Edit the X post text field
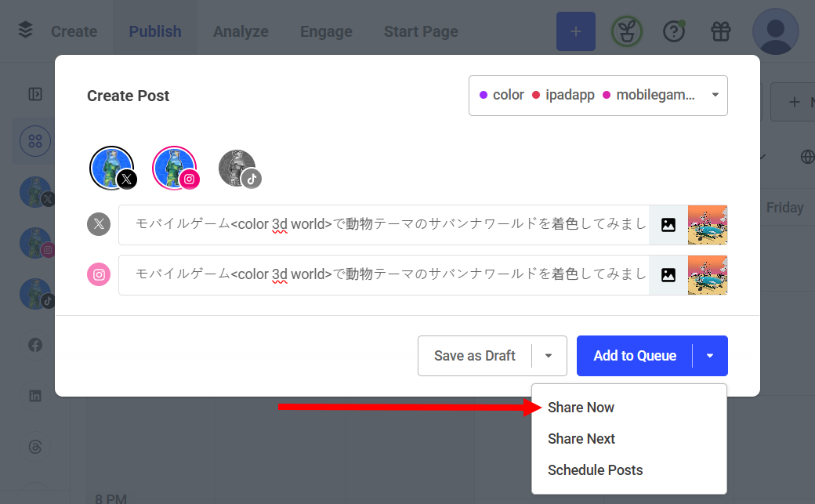 [x=384, y=225]
